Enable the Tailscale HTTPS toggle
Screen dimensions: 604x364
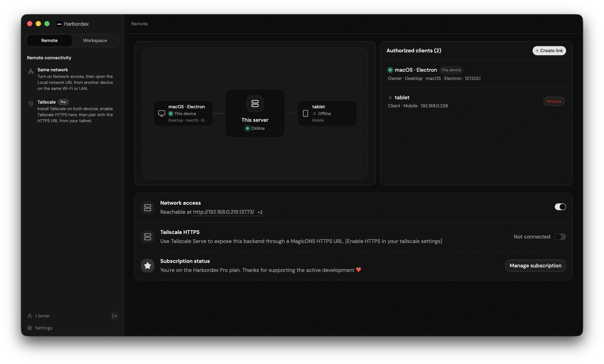coord(560,237)
